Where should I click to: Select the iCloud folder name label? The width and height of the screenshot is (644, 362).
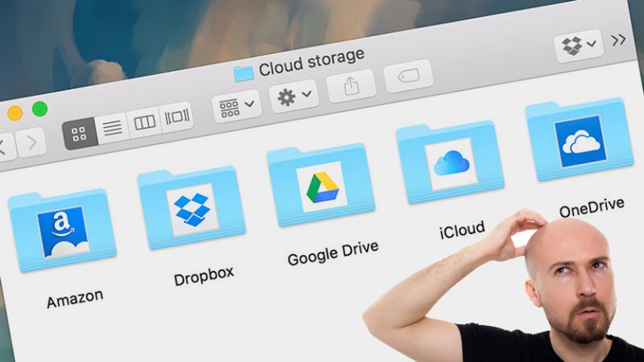coord(462,230)
